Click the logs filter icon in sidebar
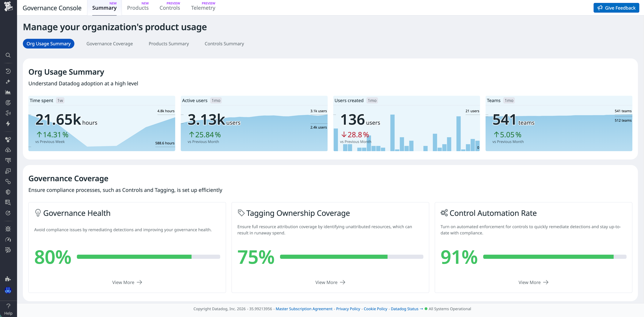This screenshot has width=644, height=317. 8,160
